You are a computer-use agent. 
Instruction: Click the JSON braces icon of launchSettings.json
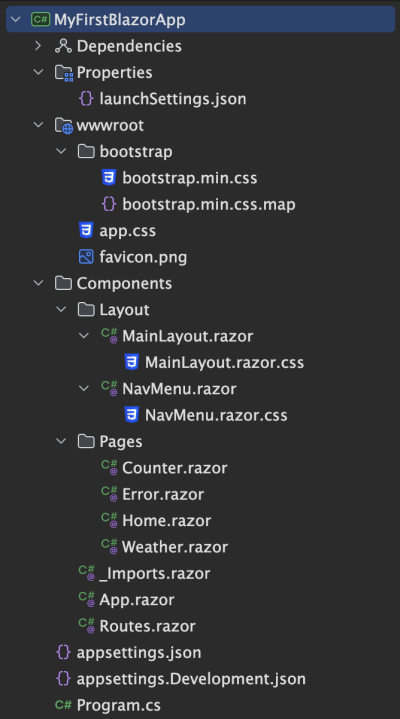86,99
